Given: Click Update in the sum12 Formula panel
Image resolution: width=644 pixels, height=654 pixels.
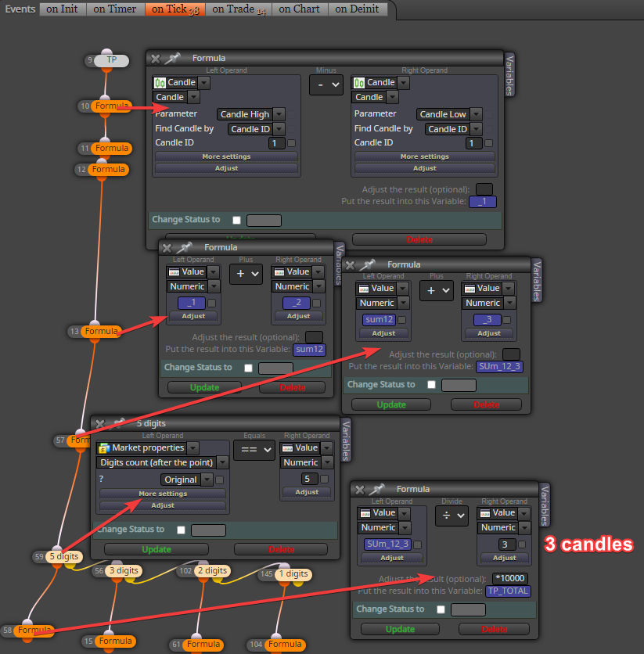Looking at the screenshot, I should [204, 388].
